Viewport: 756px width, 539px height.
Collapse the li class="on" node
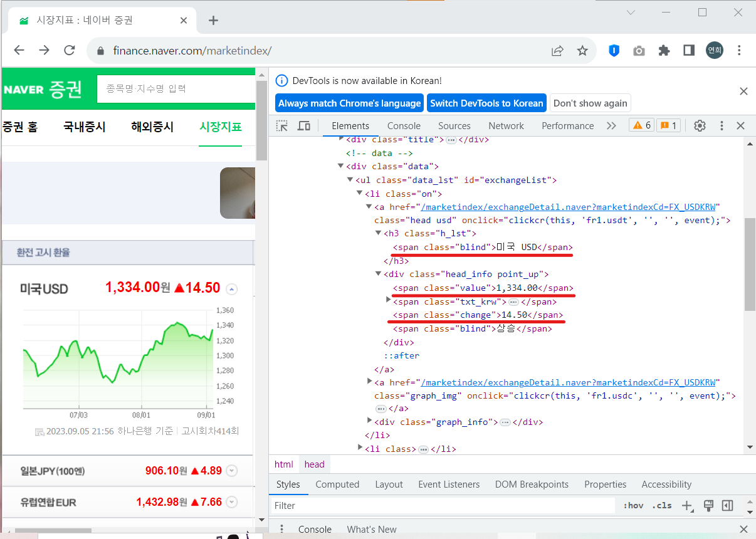(x=360, y=194)
